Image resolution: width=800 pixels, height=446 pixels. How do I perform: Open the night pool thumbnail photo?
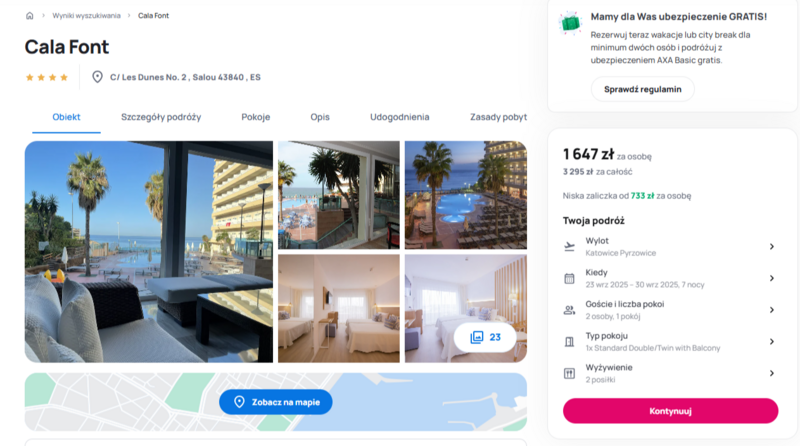(466, 195)
